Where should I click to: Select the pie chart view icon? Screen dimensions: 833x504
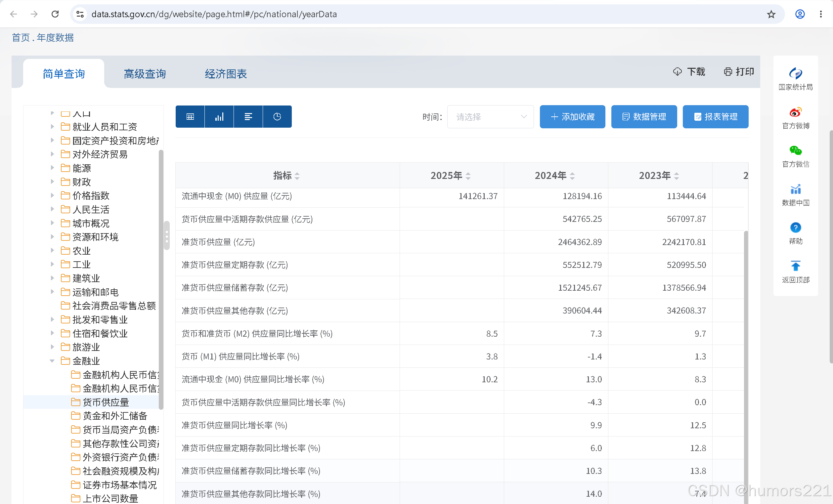277,117
